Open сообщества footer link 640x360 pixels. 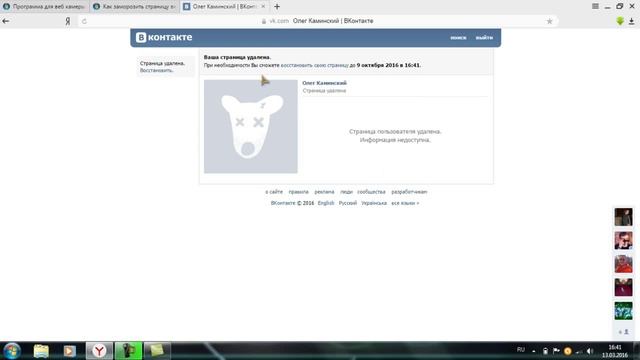click(x=371, y=192)
